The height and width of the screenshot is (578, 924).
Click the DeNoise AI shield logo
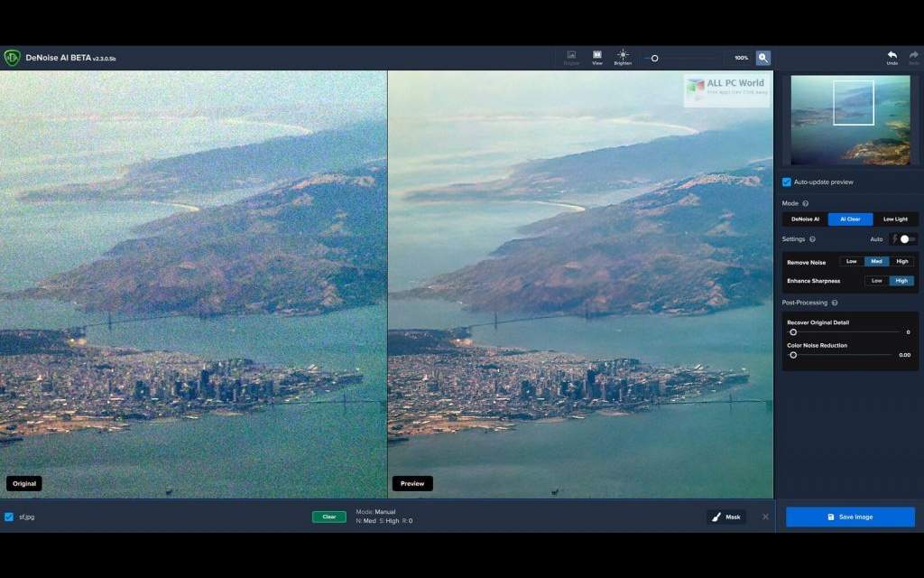click(12, 58)
